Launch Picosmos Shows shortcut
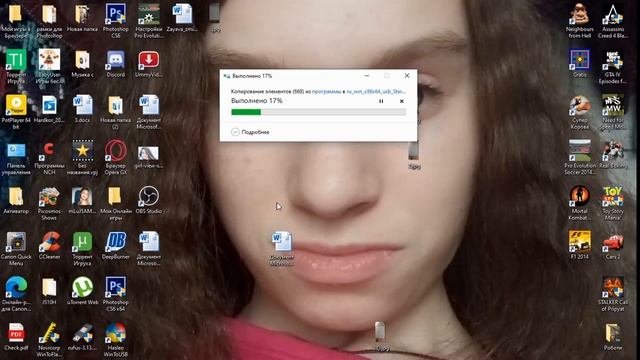This screenshot has width=640, height=360. pos(49,203)
